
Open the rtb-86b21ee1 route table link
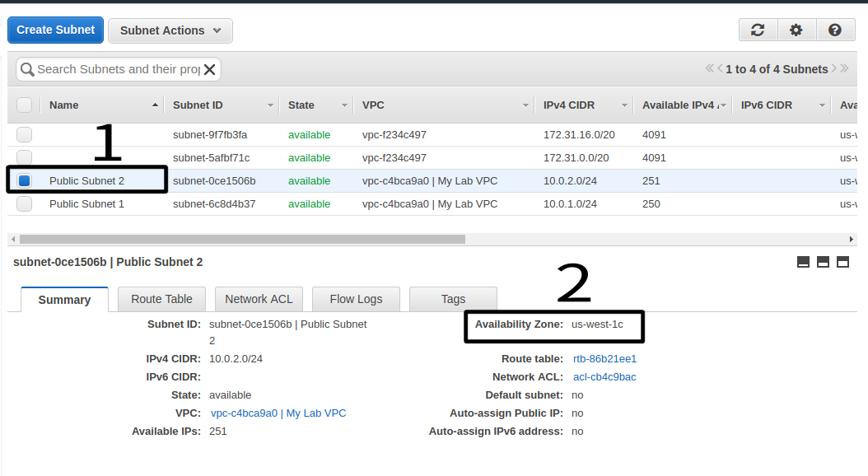[x=604, y=359]
